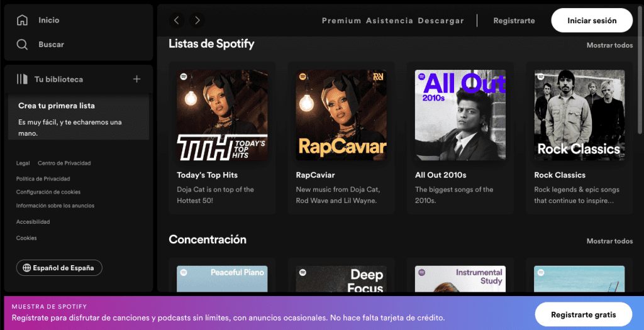This screenshot has height=330, width=644.
Task: Click the globe icon beside Español de España
Action: pos(26,268)
